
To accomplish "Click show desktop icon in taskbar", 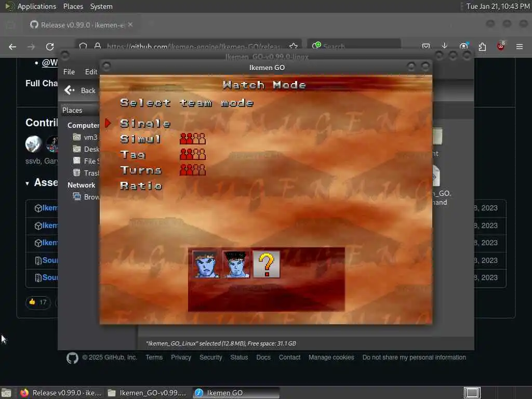I will coord(6,393).
